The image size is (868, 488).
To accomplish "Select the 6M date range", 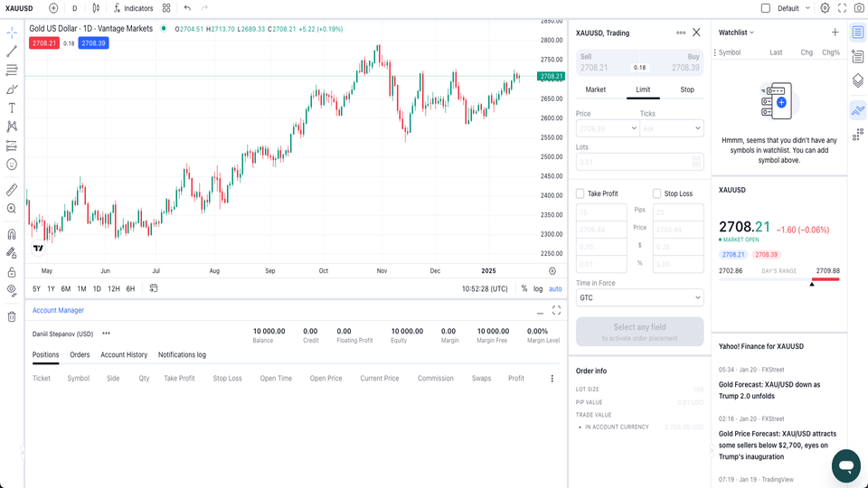I will (x=66, y=289).
